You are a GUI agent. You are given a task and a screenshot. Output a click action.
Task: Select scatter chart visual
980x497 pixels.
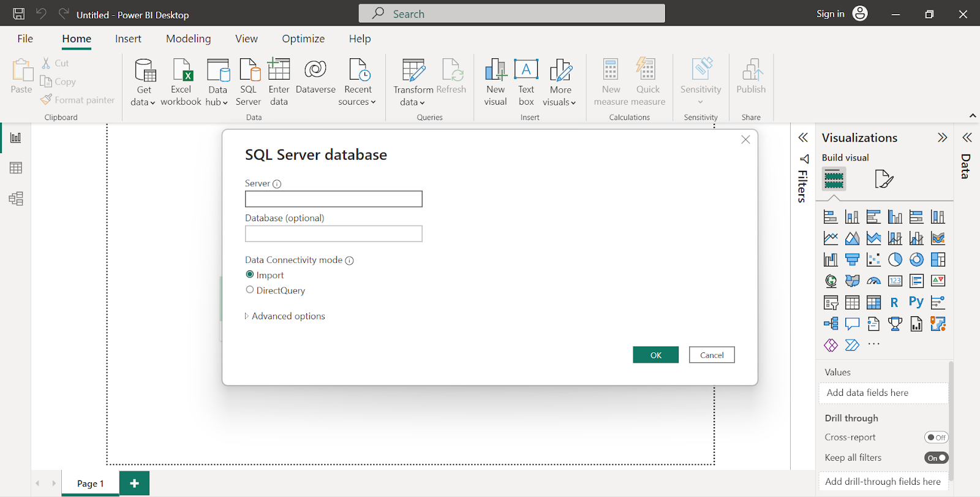[873, 260]
